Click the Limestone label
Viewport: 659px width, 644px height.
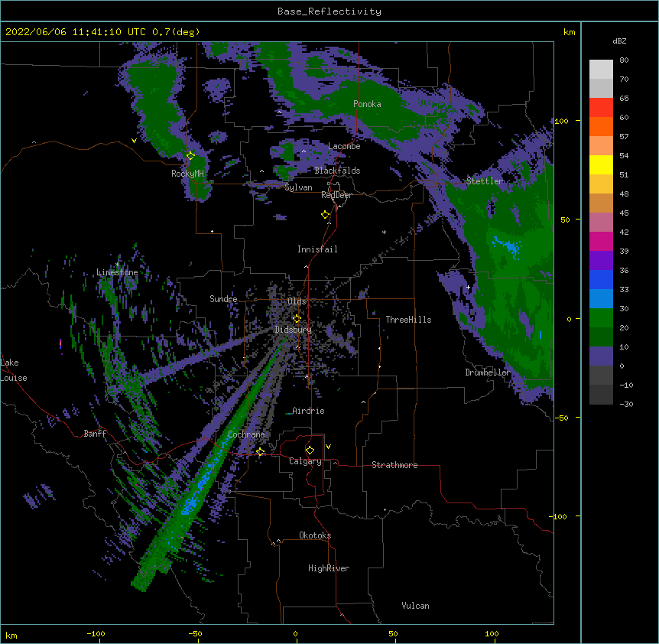tap(117, 272)
